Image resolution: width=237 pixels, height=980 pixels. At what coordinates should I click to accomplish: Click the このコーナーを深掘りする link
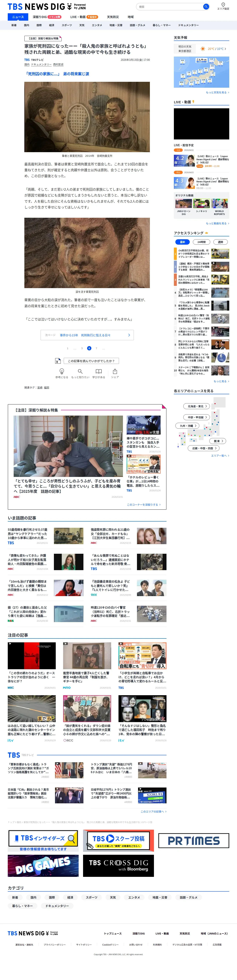(x=144, y=505)
